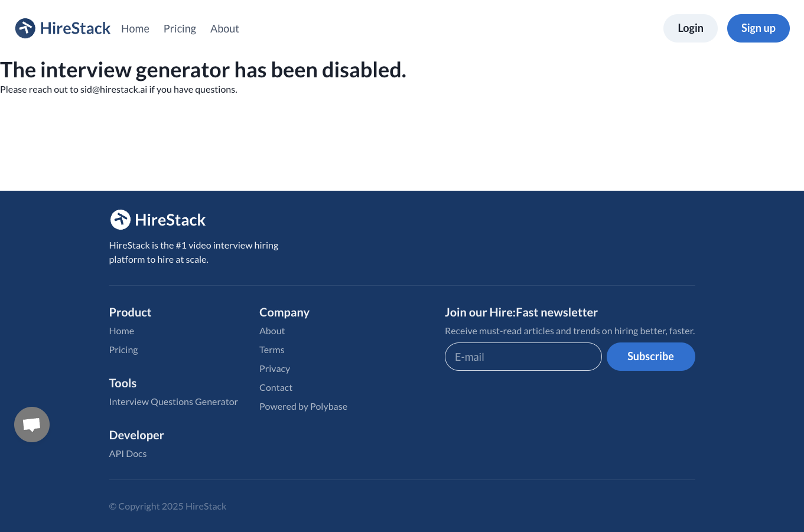This screenshot has height=532, width=804.
Task: Subscribe to the Hire:Fast newsletter
Action: click(650, 356)
